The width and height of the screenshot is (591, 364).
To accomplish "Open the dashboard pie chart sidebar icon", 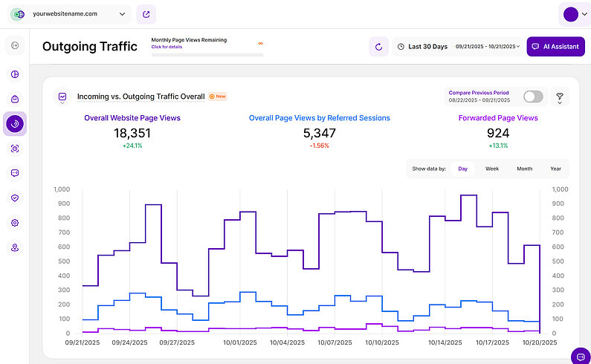I will point(15,74).
